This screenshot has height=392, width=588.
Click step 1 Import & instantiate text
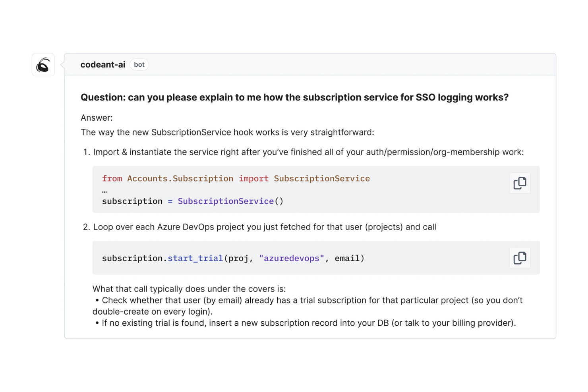click(x=308, y=152)
